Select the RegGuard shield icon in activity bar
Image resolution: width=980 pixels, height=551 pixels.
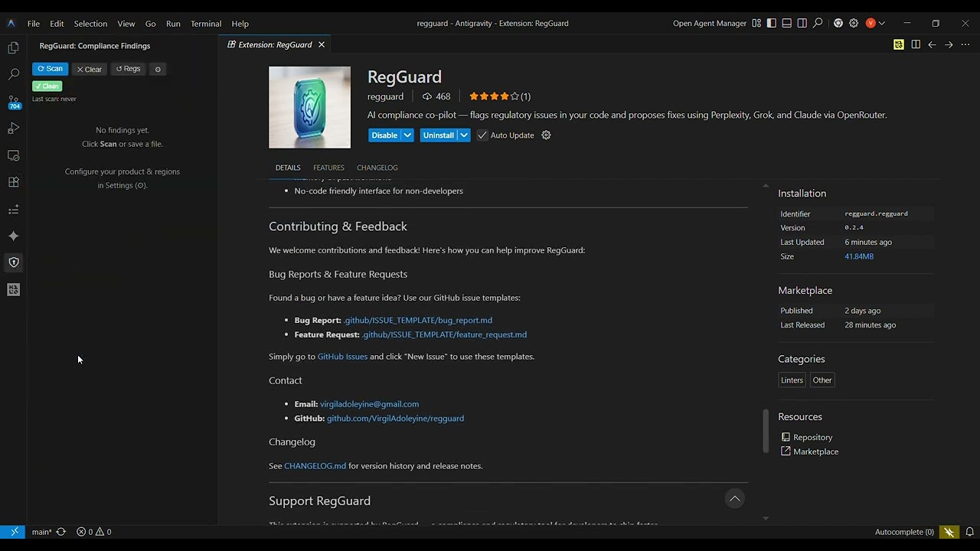[13, 262]
